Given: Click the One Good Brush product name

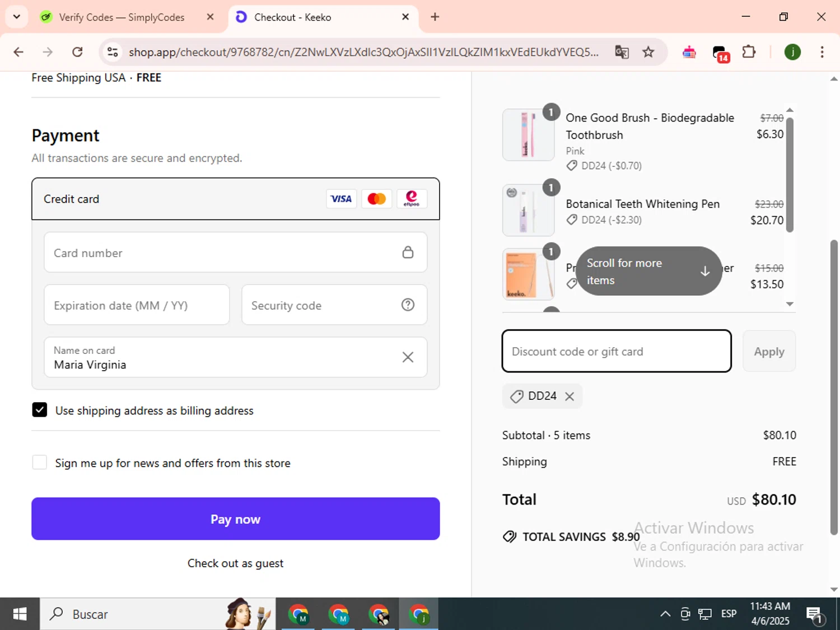Looking at the screenshot, I should coord(650,126).
